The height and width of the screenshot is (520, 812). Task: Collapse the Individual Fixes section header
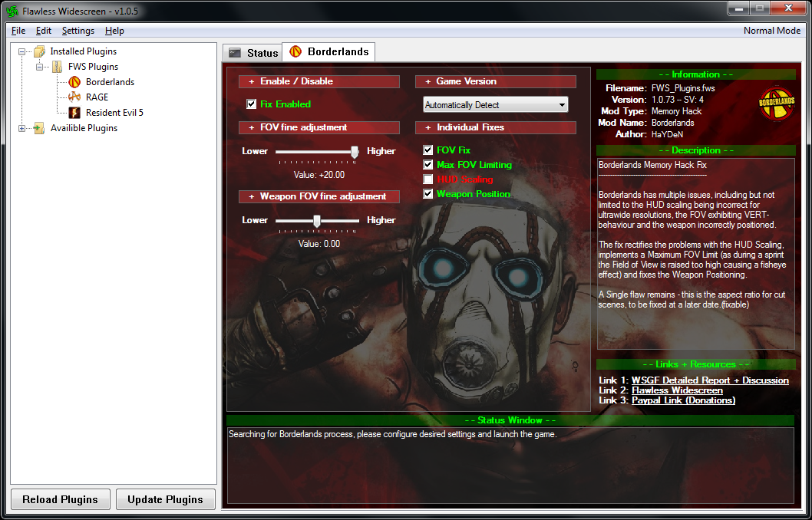496,127
